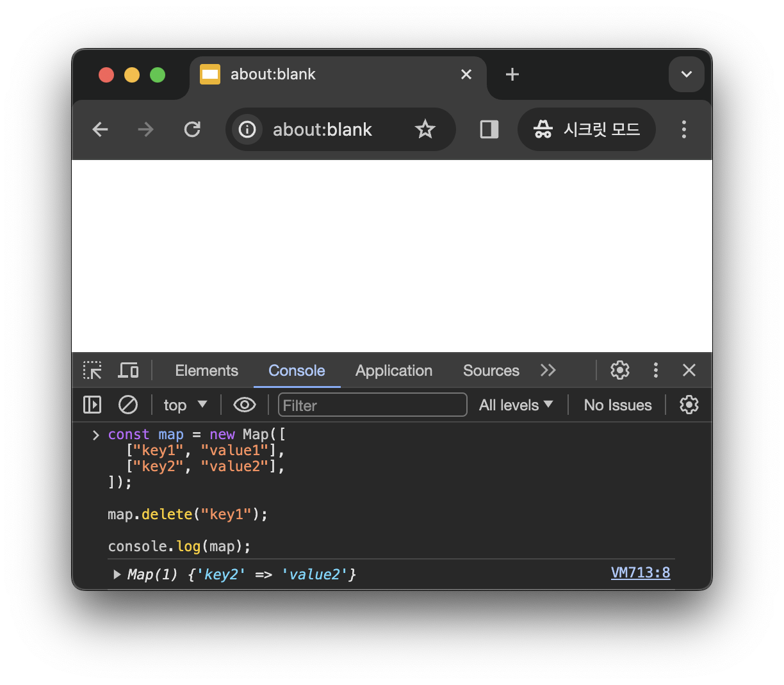Click the console.log(map) code line
The height and width of the screenshot is (685, 784).
[x=179, y=546]
